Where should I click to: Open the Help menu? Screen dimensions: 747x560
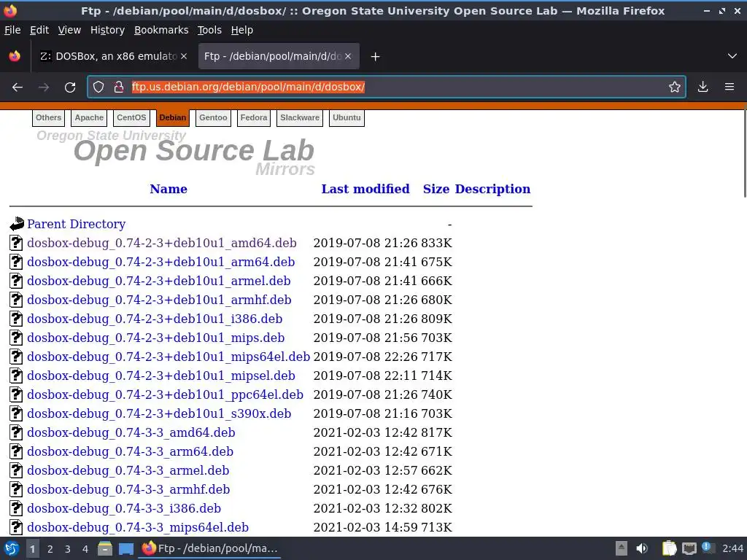(242, 30)
